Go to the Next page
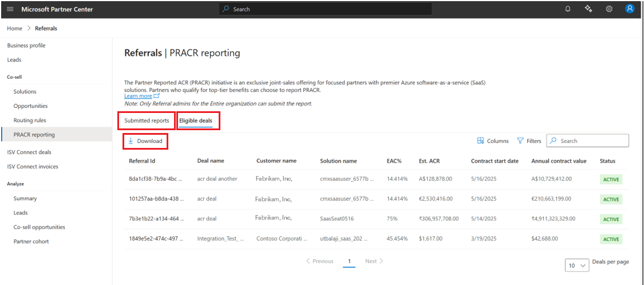 click(x=374, y=261)
